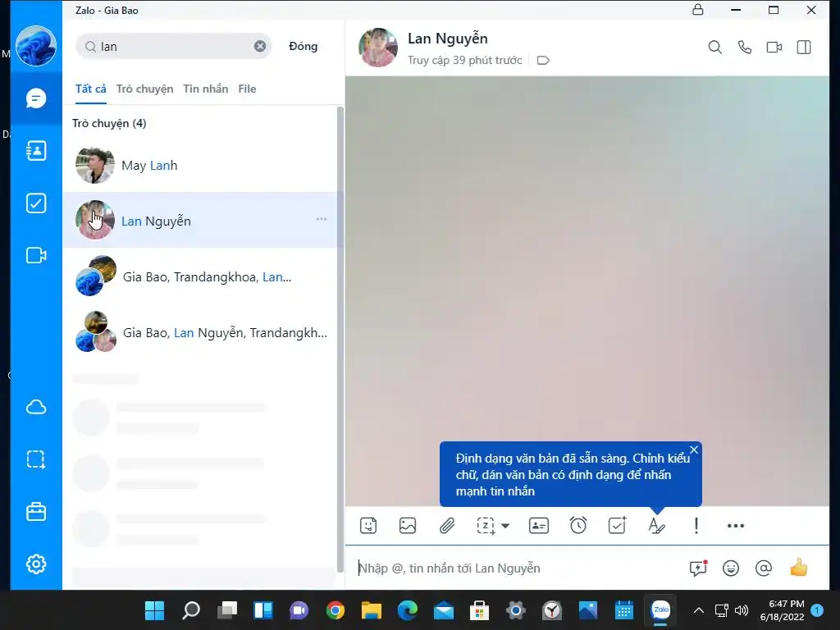840x630 pixels.
Task: Open the toolbox briefcase icon in sidebar
Action: 36,512
